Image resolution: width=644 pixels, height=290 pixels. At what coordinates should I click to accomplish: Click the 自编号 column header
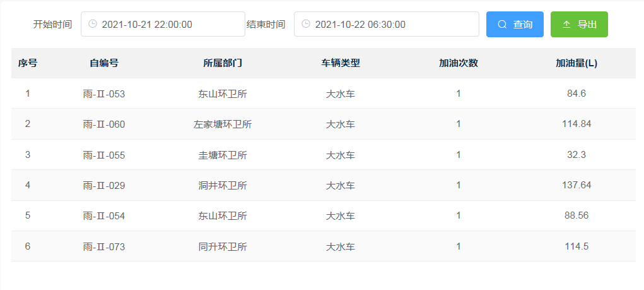tap(104, 63)
